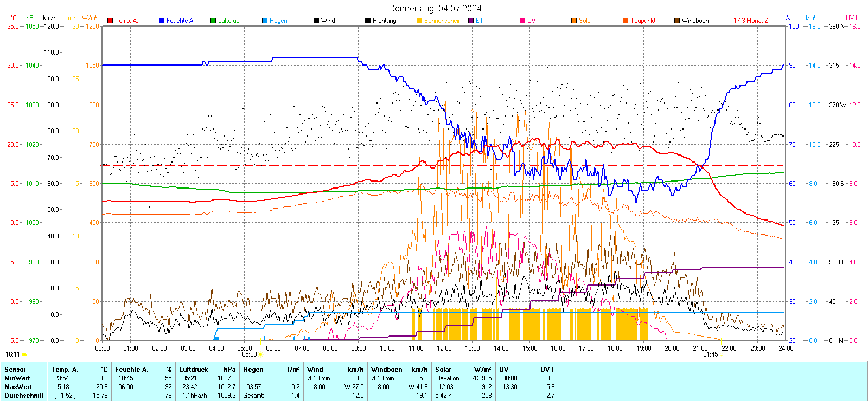Click the Solar column header in table
The width and height of the screenshot is (868, 401).
443,370
